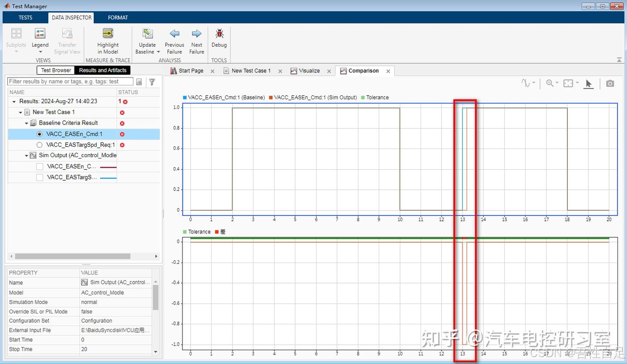Select the pointer tool above the plot
The image size is (627, 364).
589,83
